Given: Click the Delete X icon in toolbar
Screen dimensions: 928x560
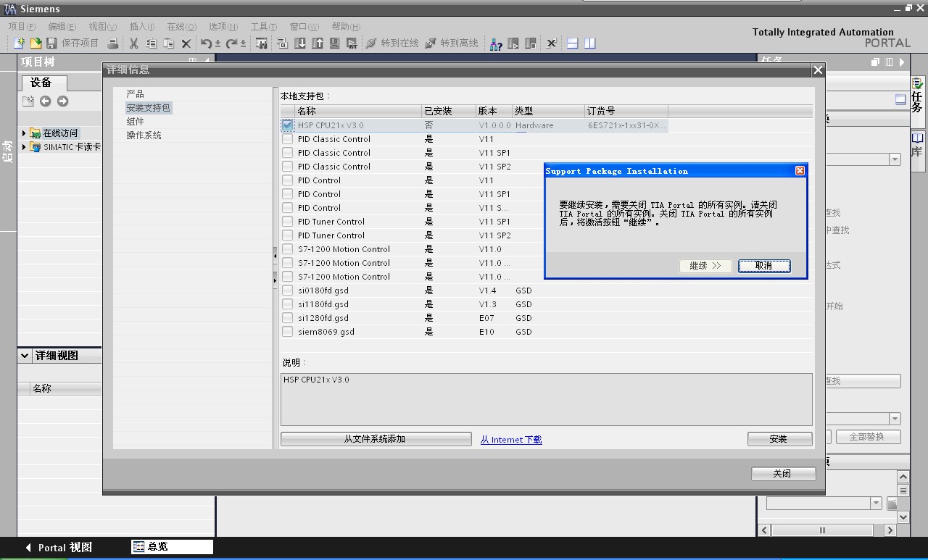Looking at the screenshot, I should (186, 43).
